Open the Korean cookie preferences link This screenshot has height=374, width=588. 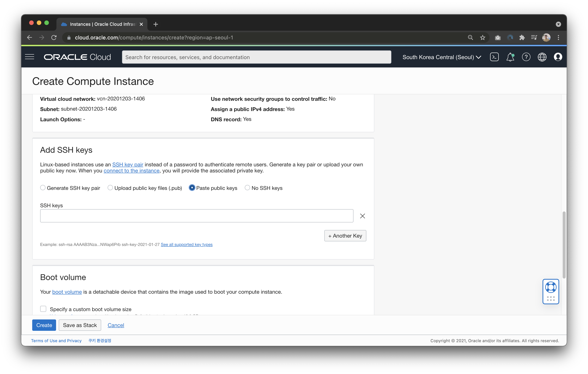click(x=100, y=340)
